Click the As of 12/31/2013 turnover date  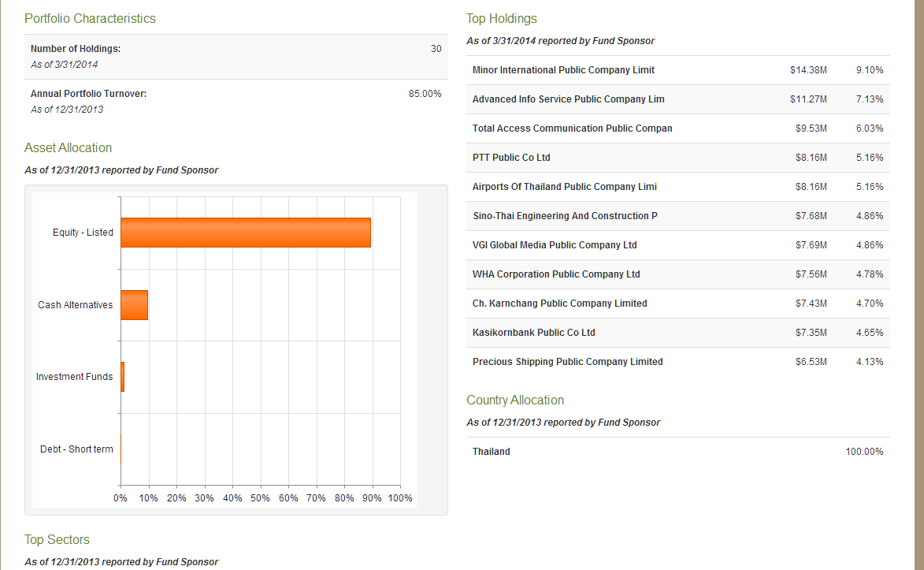tap(67, 110)
